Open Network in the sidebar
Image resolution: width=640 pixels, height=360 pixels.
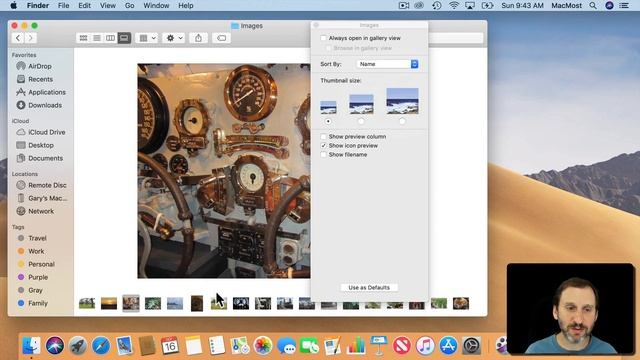[x=41, y=211]
